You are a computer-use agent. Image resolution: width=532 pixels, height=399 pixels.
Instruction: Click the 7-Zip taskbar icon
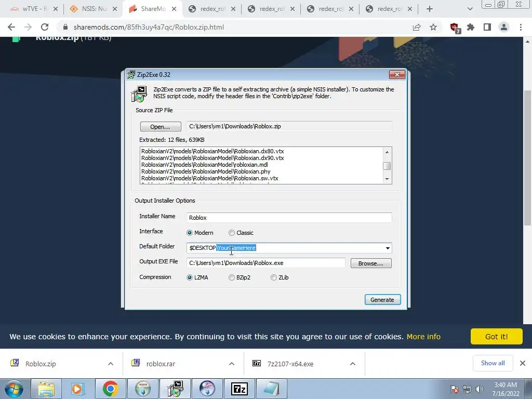click(x=239, y=389)
